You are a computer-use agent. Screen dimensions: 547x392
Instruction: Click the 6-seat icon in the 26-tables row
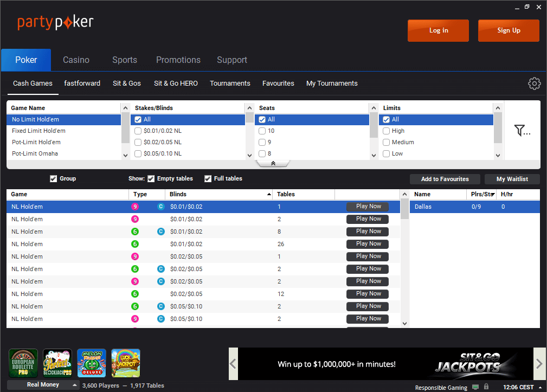[x=135, y=244]
